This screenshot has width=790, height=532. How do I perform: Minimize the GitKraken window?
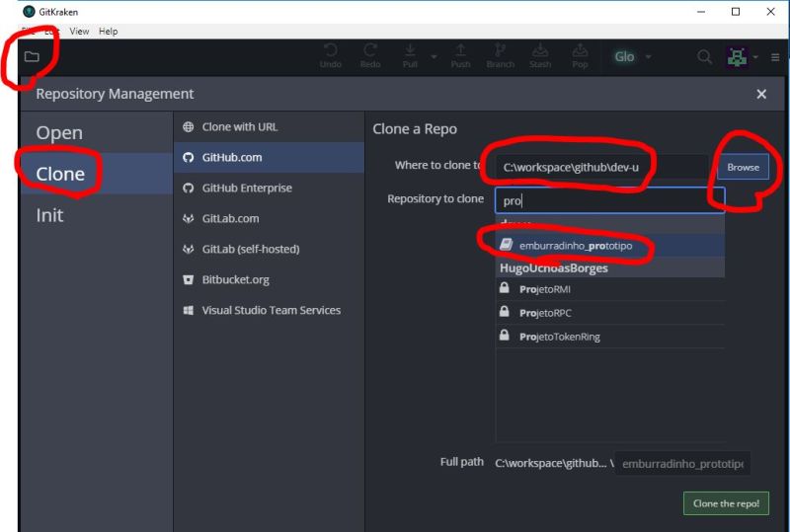pyautogui.click(x=701, y=12)
